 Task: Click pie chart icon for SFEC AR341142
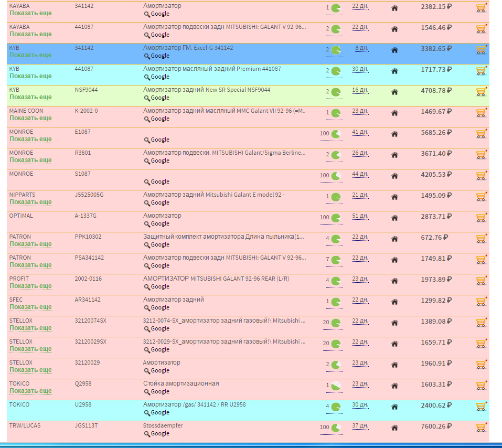[x=336, y=302]
